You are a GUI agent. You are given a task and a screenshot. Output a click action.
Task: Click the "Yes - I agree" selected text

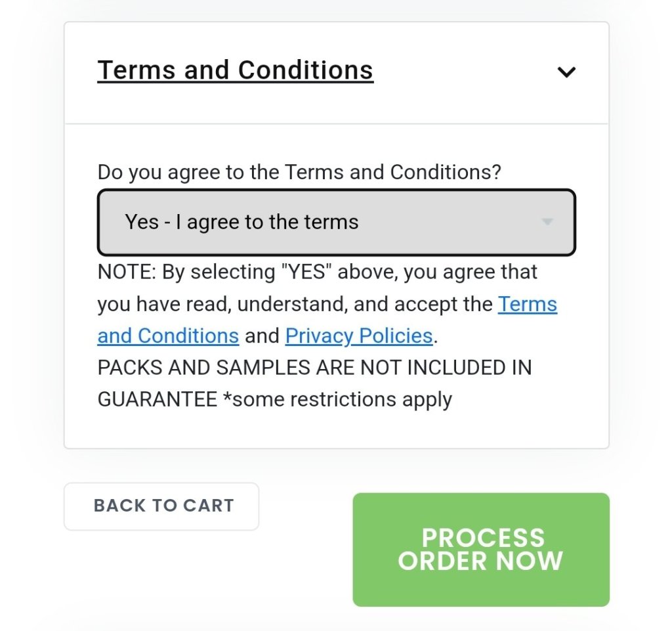(x=241, y=222)
